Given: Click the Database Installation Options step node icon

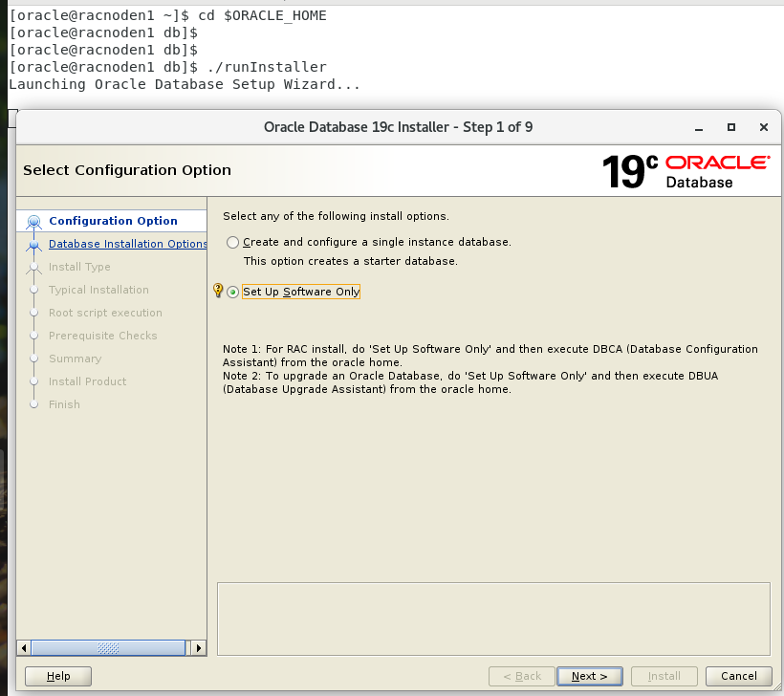Looking at the screenshot, I should [x=34, y=245].
